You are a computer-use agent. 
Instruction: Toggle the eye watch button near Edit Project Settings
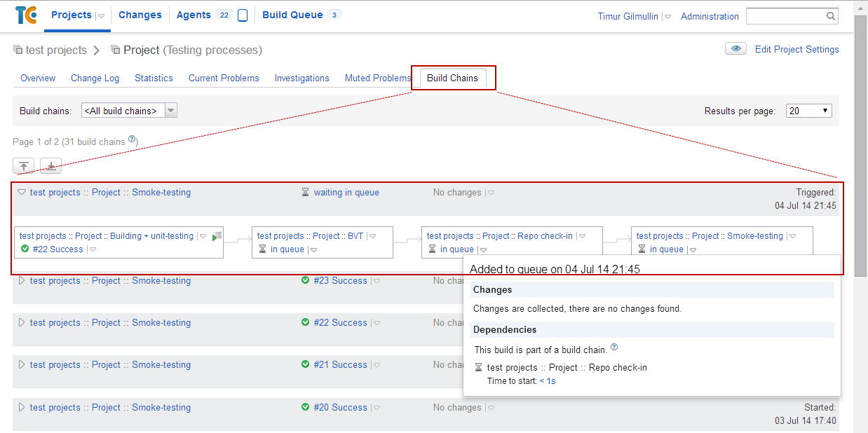click(x=735, y=49)
